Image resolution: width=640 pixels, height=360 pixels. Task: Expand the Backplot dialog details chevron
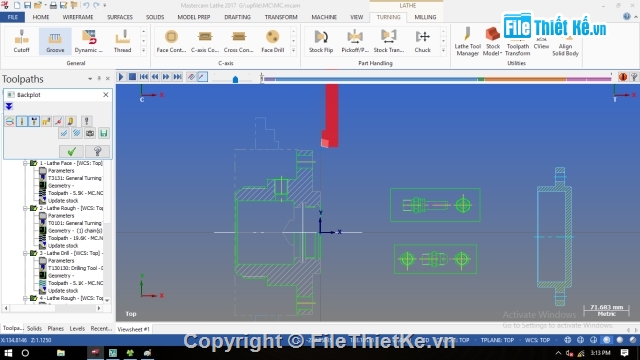pos(9,107)
